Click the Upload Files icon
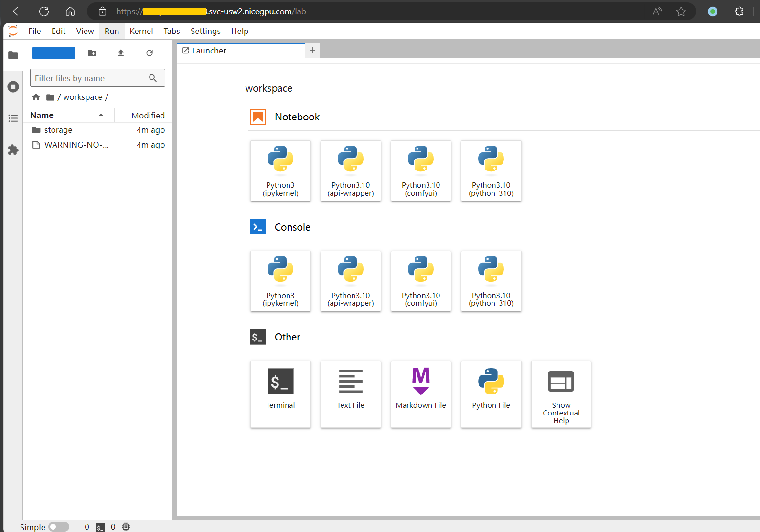760x532 pixels. coord(121,53)
